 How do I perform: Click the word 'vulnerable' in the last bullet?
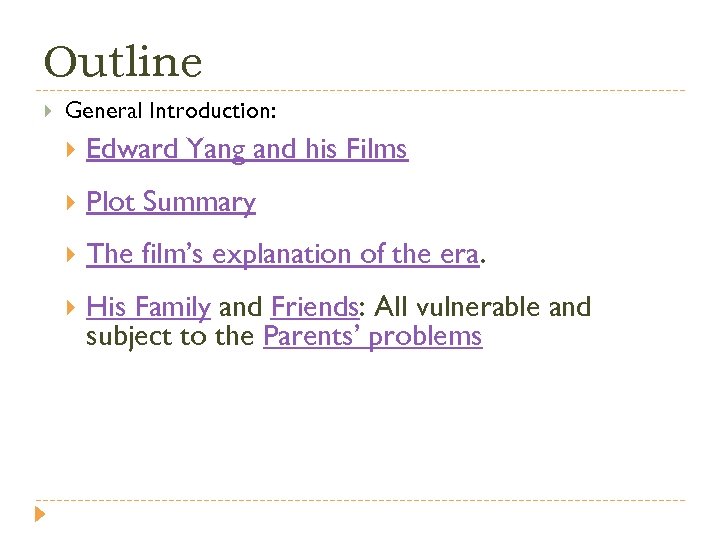click(x=474, y=307)
